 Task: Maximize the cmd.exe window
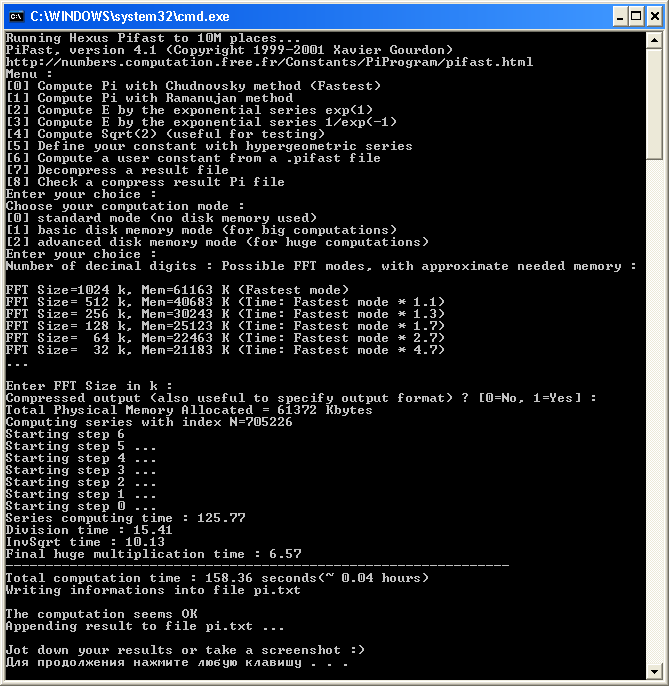coord(637,17)
